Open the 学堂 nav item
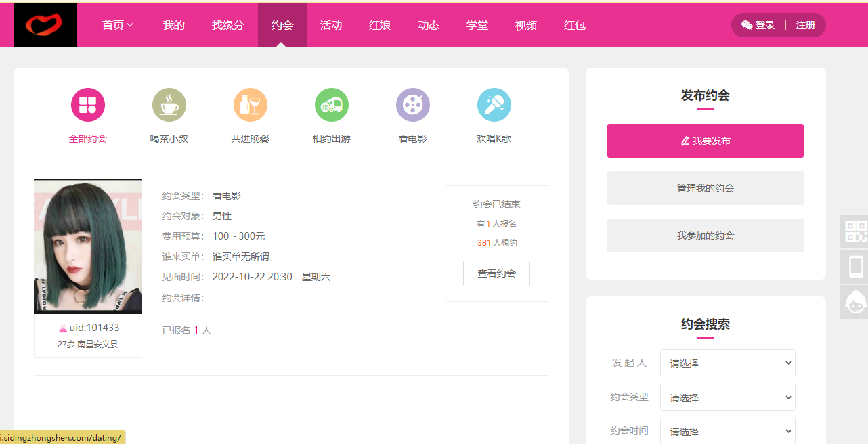This screenshot has width=868, height=444. (477, 25)
